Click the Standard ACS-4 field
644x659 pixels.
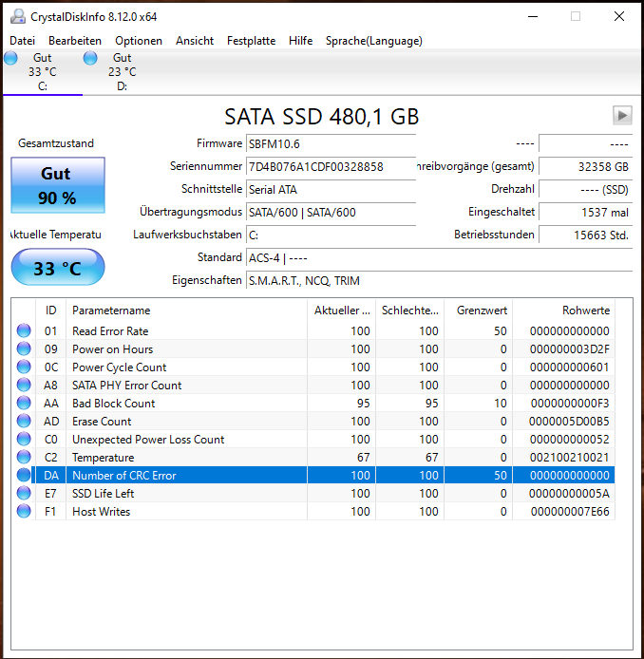(439, 257)
